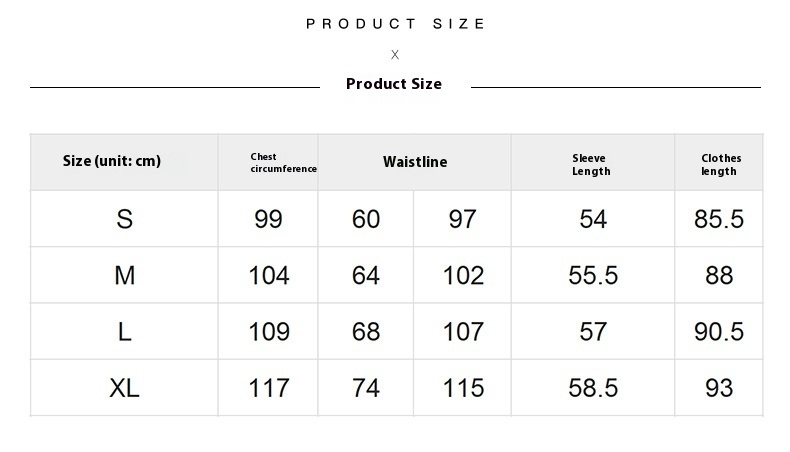Select sleeve length 55.5 cell
The width and height of the screenshot is (790, 452).
(593, 276)
